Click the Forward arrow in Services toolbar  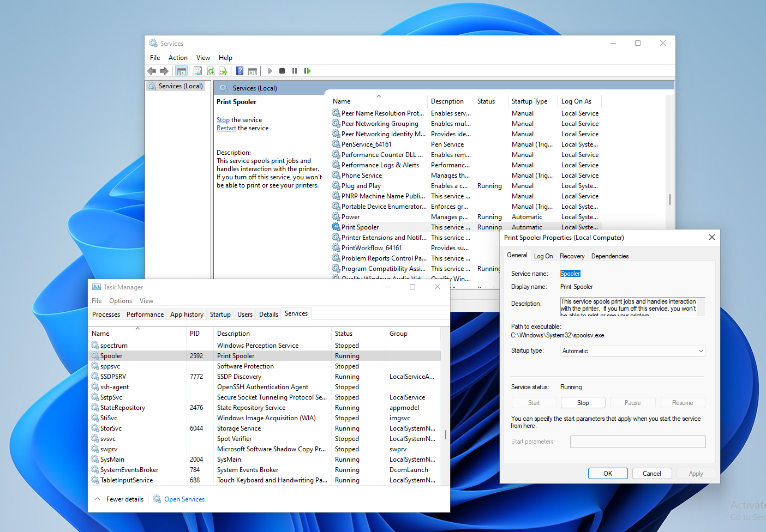tap(164, 71)
